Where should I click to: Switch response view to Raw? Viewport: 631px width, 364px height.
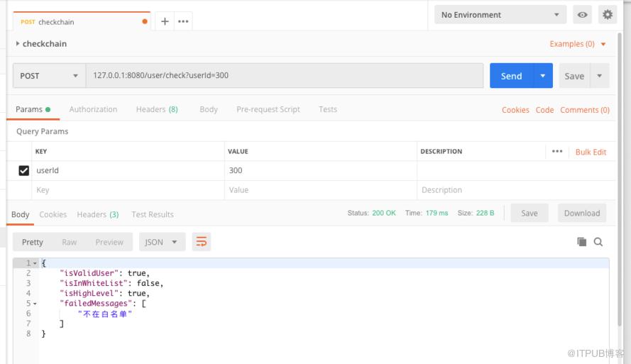pyautogui.click(x=70, y=242)
